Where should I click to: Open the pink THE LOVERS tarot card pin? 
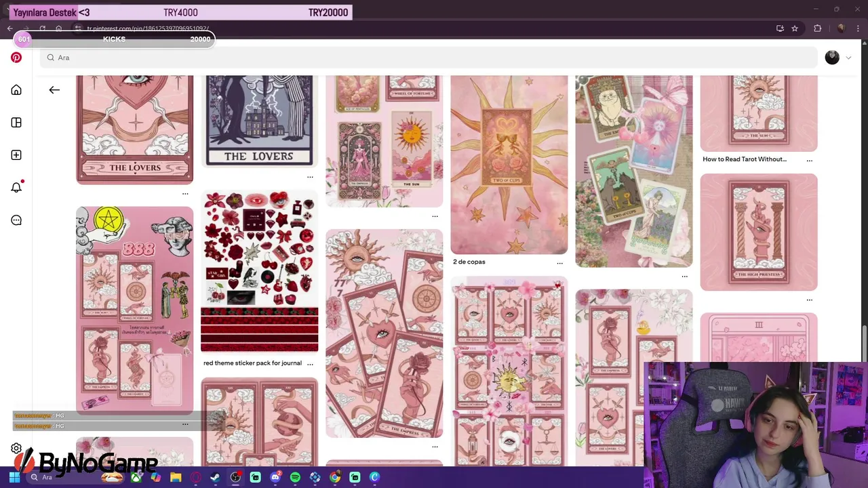click(x=134, y=129)
